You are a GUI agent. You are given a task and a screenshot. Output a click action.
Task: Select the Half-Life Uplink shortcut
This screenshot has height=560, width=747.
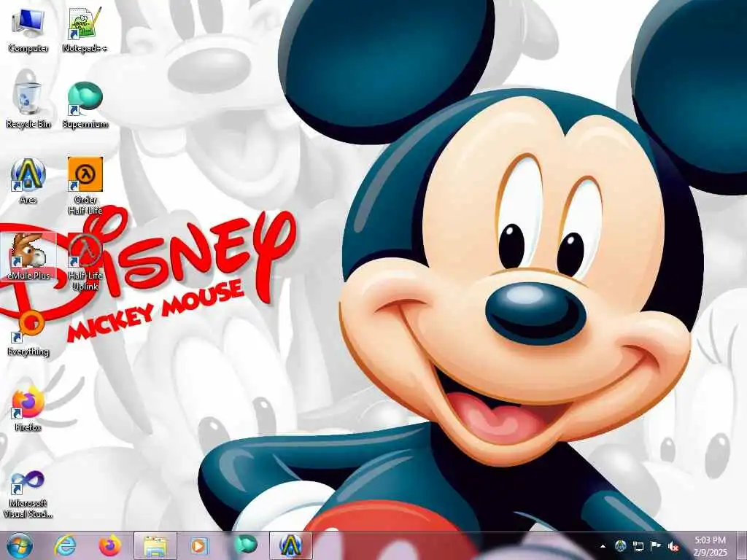coord(85,262)
